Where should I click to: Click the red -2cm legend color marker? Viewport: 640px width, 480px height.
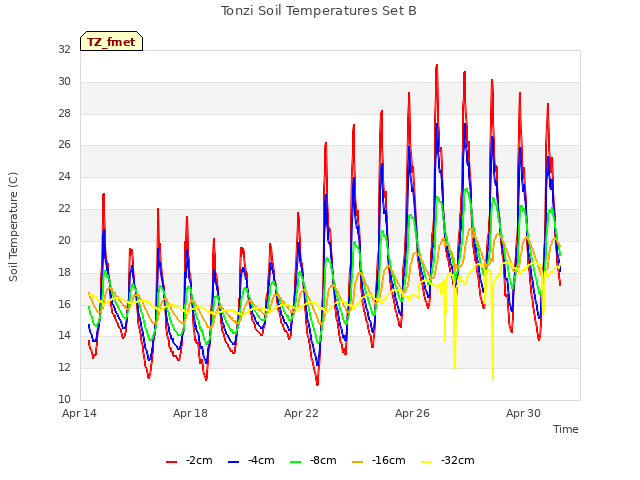click(171, 462)
